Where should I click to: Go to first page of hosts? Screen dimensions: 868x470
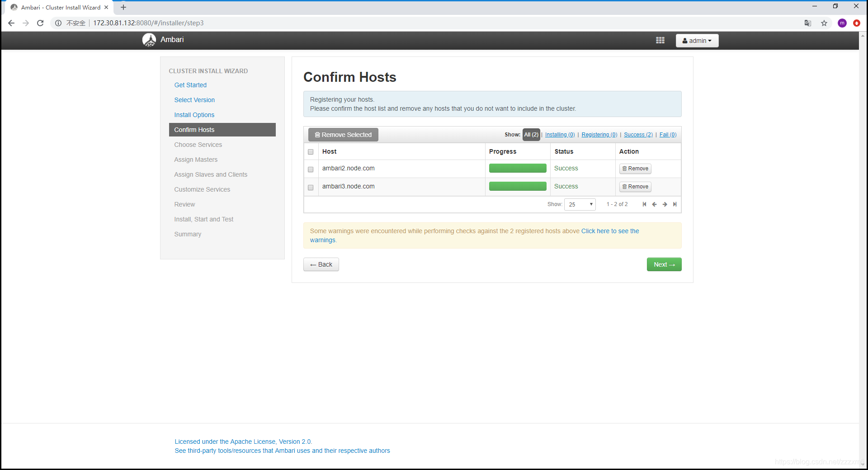644,204
